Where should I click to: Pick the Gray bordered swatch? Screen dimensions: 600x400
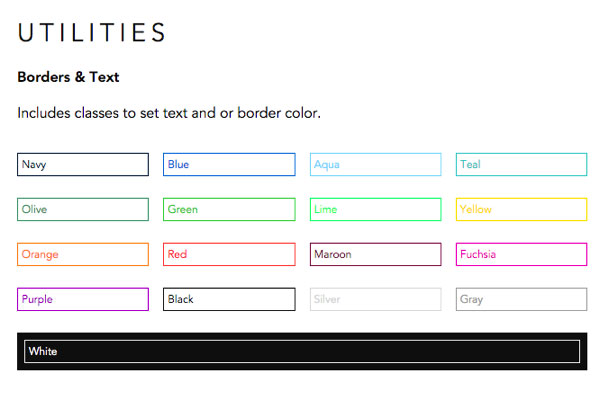tap(521, 299)
